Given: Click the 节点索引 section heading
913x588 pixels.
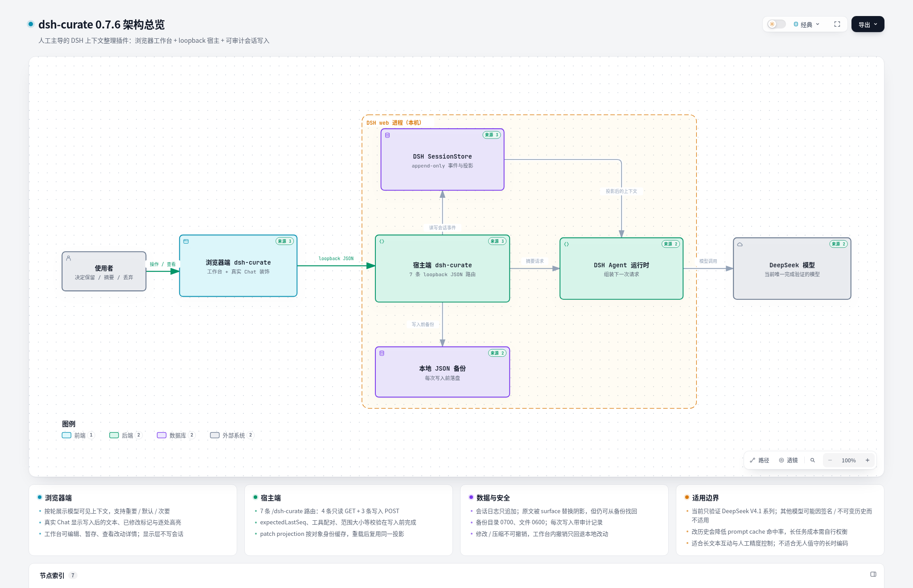Looking at the screenshot, I should (52, 576).
